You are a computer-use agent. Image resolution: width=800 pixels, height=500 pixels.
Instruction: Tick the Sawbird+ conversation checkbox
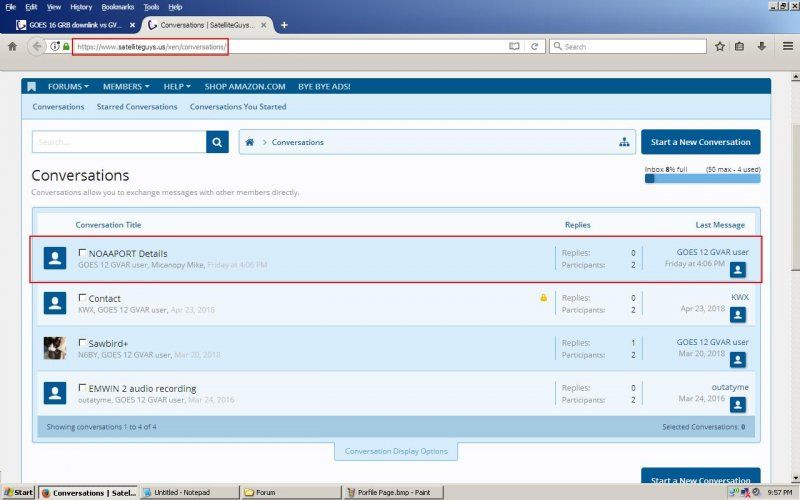[82, 342]
